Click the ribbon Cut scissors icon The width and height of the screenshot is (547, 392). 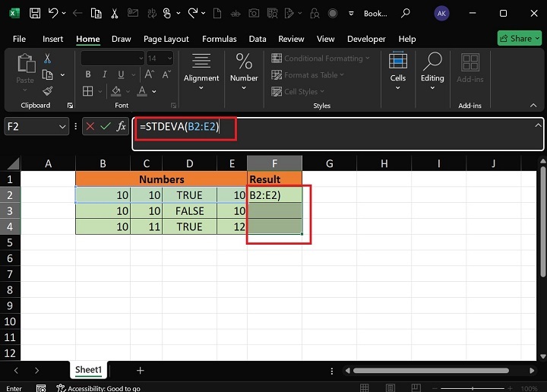tap(47, 58)
